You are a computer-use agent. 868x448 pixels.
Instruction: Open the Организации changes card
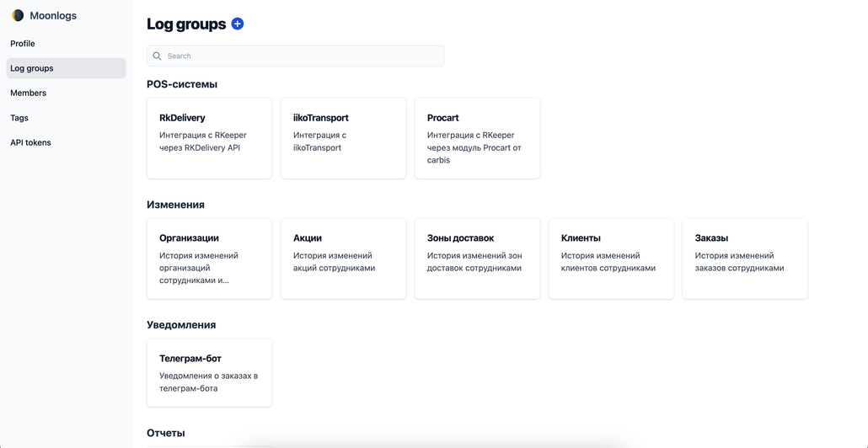tap(209, 259)
